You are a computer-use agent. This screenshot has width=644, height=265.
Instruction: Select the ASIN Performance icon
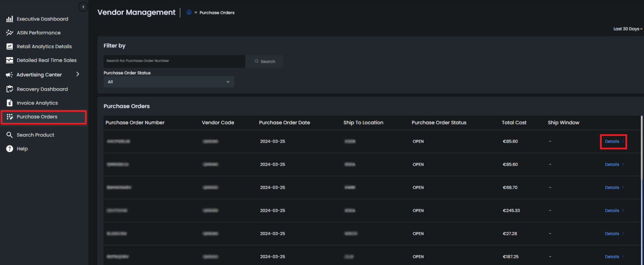tap(9, 32)
